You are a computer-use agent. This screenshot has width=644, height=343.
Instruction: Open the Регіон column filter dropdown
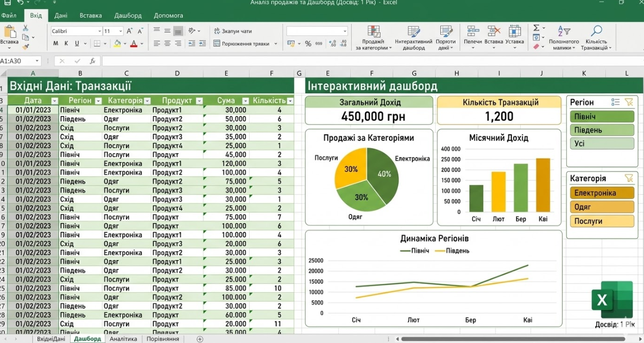click(x=98, y=101)
